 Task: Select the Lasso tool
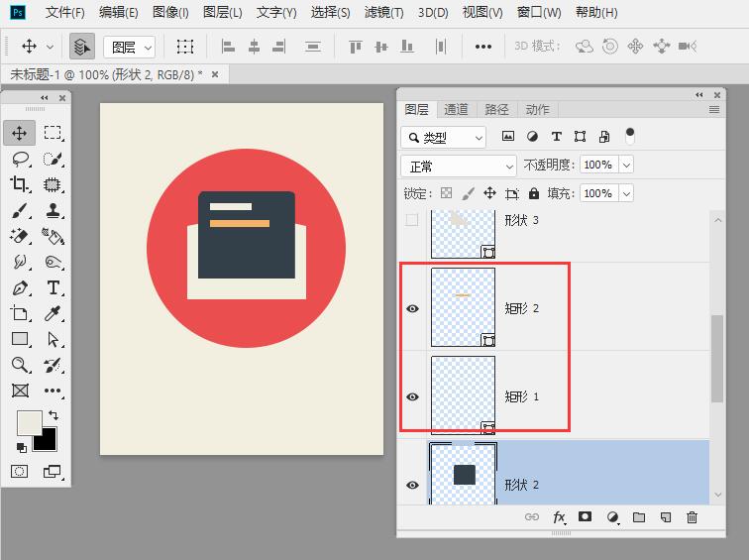tap(20, 159)
